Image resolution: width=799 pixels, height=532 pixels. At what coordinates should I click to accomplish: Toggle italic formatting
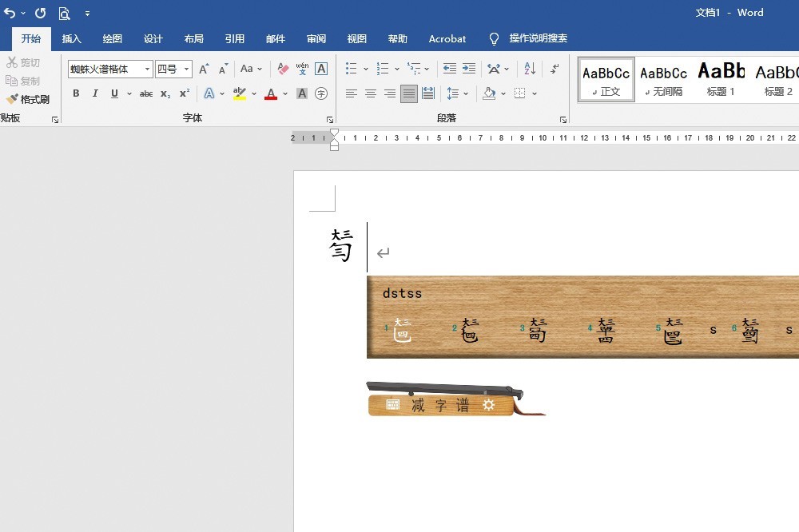pos(95,94)
